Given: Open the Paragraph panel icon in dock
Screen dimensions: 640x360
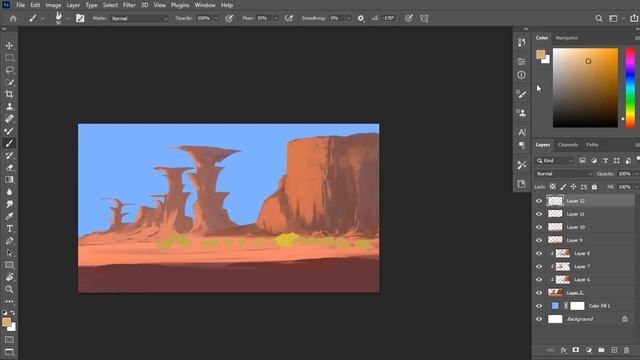Looking at the screenshot, I should click(x=522, y=145).
